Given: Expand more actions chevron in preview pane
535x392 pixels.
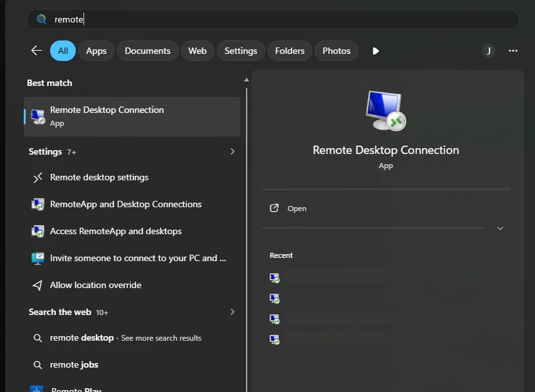Looking at the screenshot, I should tap(500, 228).
